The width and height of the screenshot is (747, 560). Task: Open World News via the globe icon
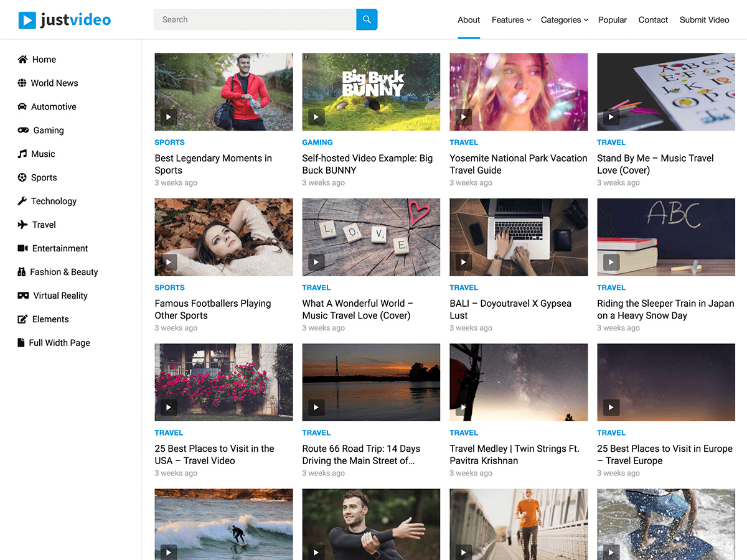pos(22,83)
